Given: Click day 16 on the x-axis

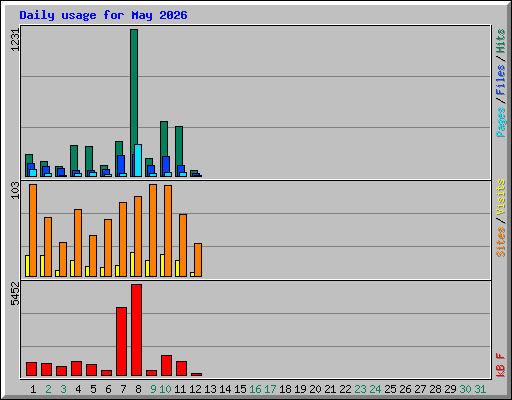Looking at the screenshot, I should [255, 389].
